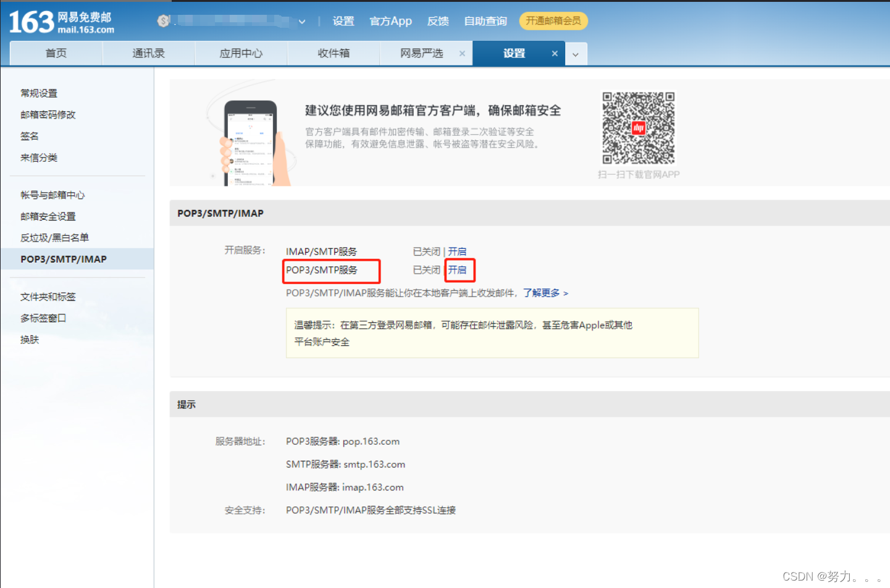The width and height of the screenshot is (890, 588).
Task: Open the 自助查询 link
Action: tap(485, 21)
